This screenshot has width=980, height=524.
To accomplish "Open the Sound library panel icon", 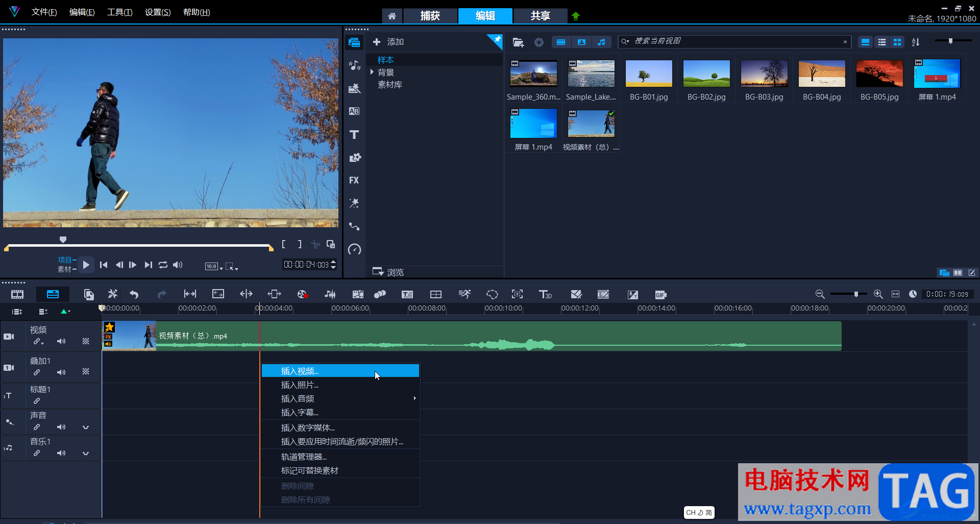I will pos(354,65).
